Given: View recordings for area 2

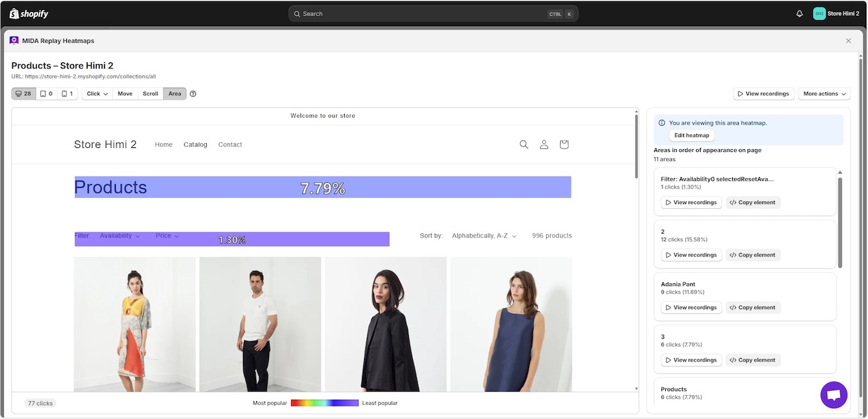Looking at the screenshot, I should pyautogui.click(x=691, y=255).
